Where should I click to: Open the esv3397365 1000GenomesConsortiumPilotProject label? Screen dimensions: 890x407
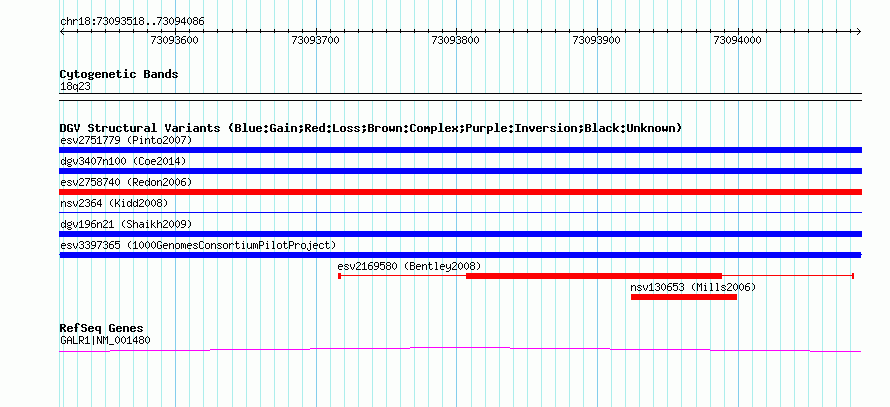tap(198, 245)
